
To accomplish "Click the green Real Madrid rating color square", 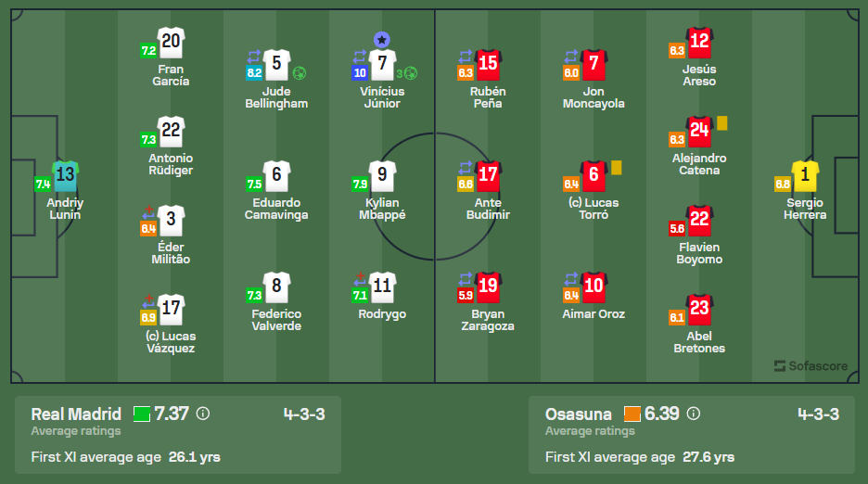I will coord(142,414).
